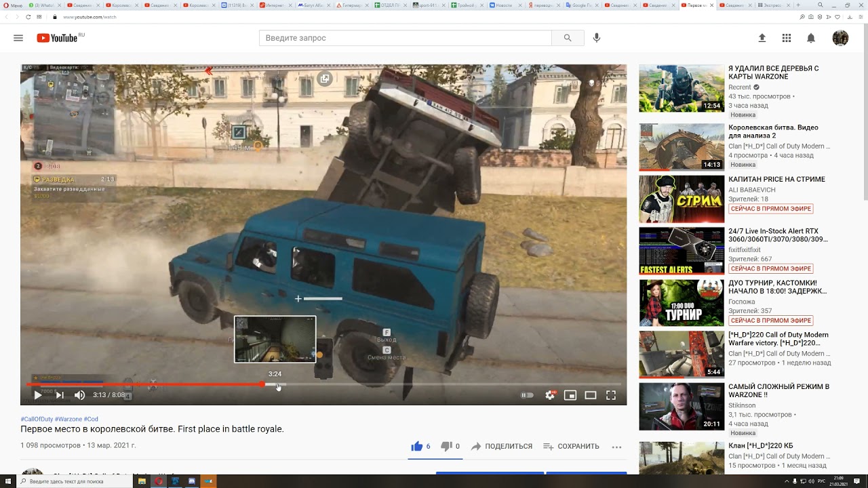Open 24/7 Live In-Stock Alert RTX video
The image size is (868, 488).
[x=778, y=235]
